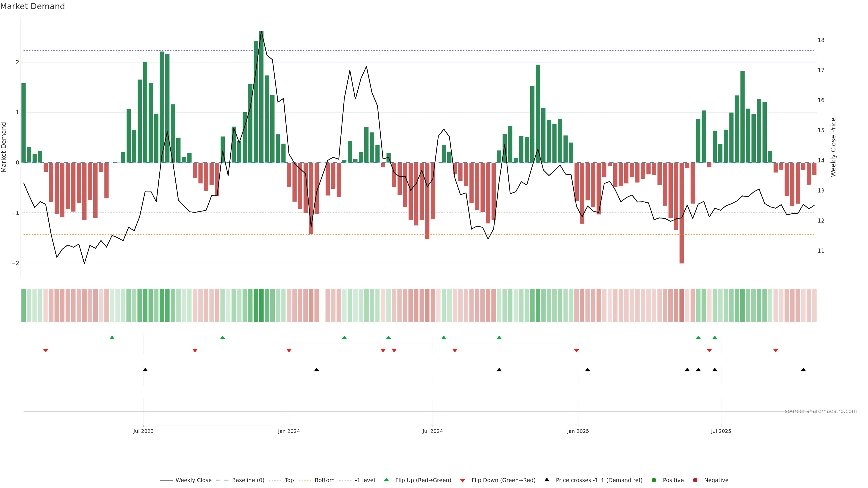Image resolution: width=868 pixels, height=488 pixels.
Task: Click the leftmost green heat-strip cell
Action: click(24, 305)
